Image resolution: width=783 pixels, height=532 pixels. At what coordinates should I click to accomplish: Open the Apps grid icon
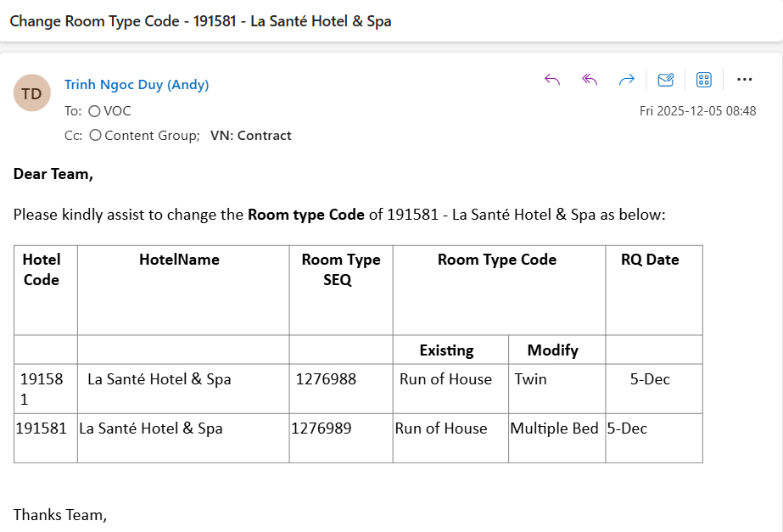[x=703, y=80]
